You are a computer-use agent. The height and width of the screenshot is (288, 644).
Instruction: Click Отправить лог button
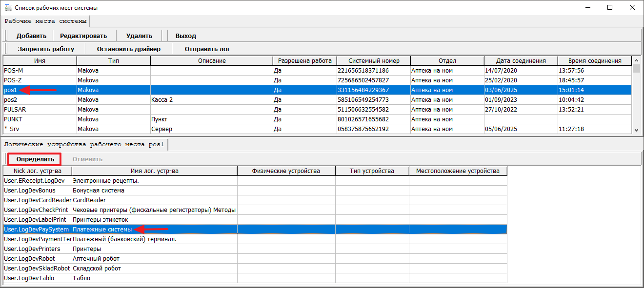[207, 49]
